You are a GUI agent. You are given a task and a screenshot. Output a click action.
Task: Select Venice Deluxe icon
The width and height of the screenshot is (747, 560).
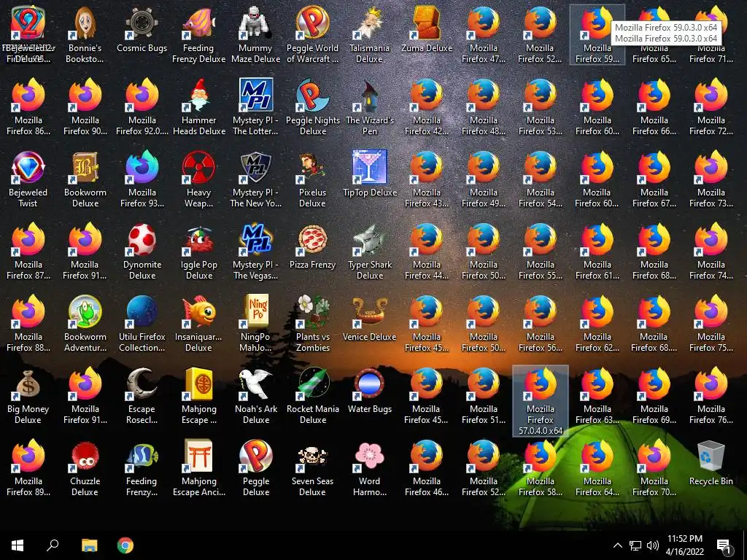click(x=370, y=319)
